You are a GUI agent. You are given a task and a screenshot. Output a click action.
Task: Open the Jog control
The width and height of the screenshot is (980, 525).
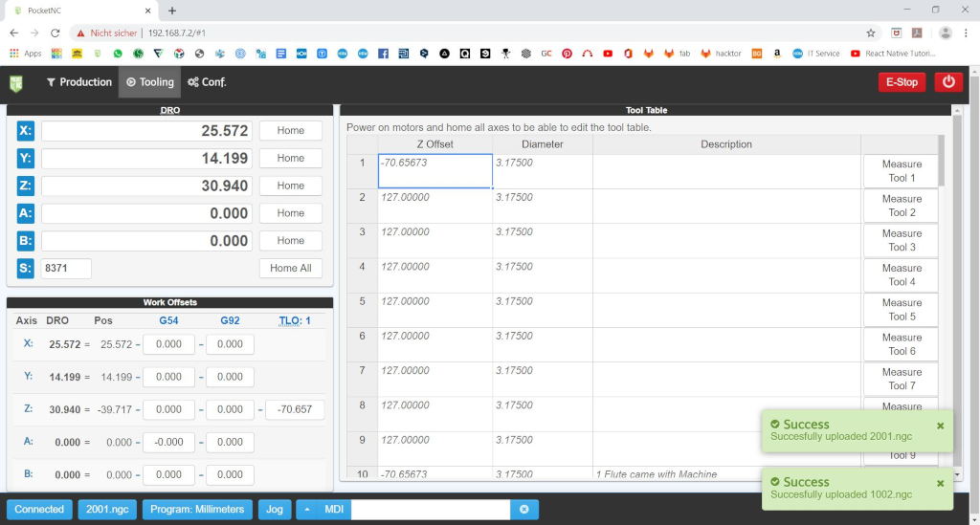(275, 510)
